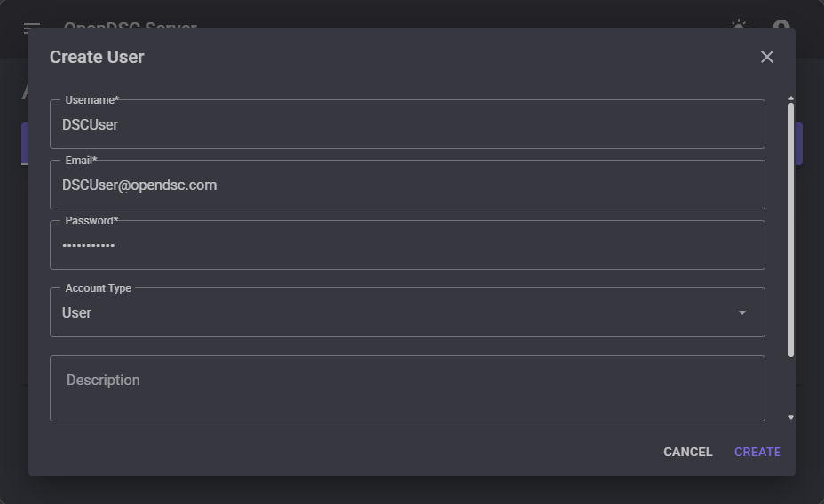Viewport: 824px width, 504px height.
Task: Click the Description text area
Action: 408,388
